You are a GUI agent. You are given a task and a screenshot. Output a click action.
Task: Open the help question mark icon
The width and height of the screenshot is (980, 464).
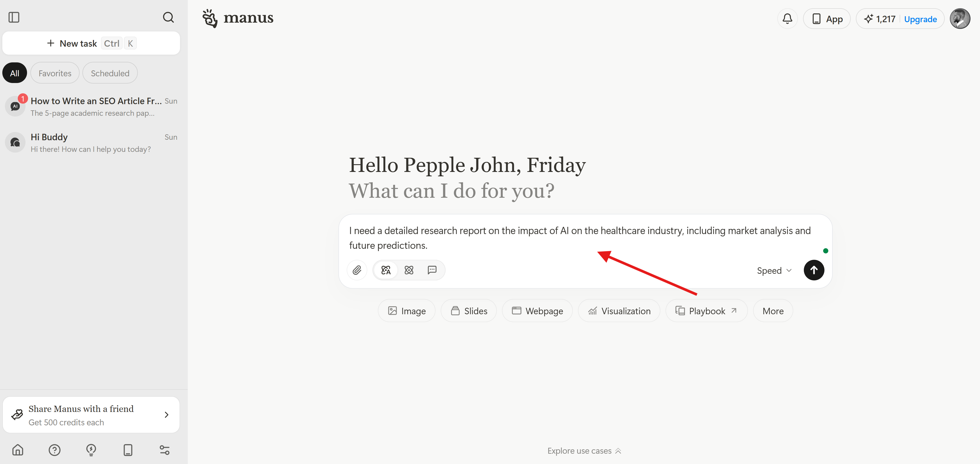tap(54, 450)
